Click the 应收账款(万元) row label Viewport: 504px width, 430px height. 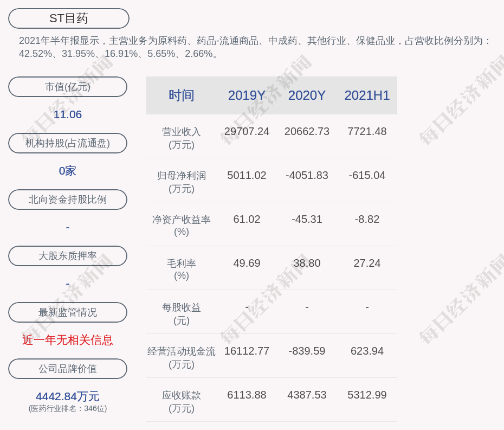click(x=182, y=402)
